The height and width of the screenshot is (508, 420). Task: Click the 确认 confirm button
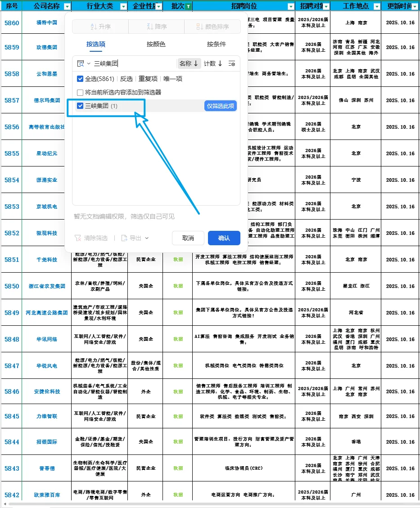(224, 238)
